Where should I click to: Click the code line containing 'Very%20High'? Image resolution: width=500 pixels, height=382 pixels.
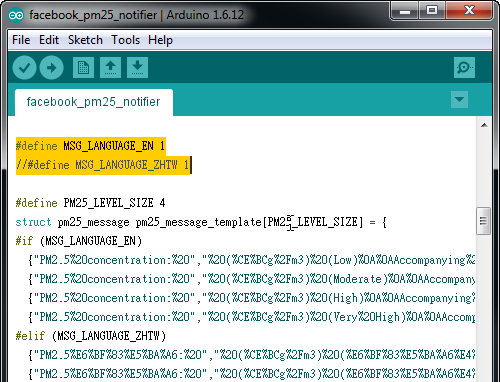pos(252,317)
